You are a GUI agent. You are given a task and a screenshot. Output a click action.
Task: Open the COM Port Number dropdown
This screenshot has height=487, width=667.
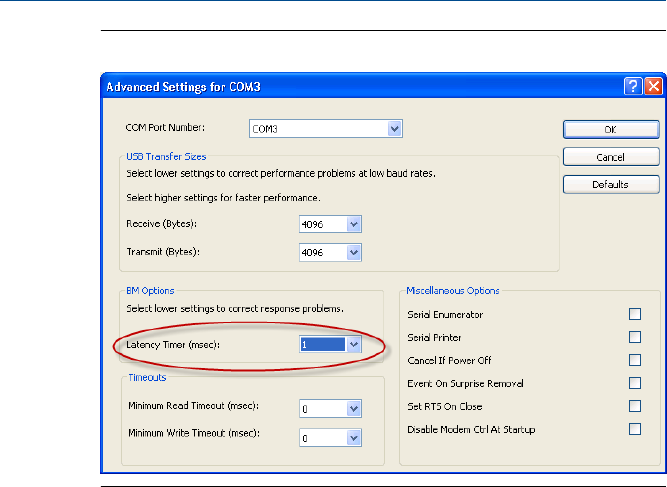pos(394,128)
